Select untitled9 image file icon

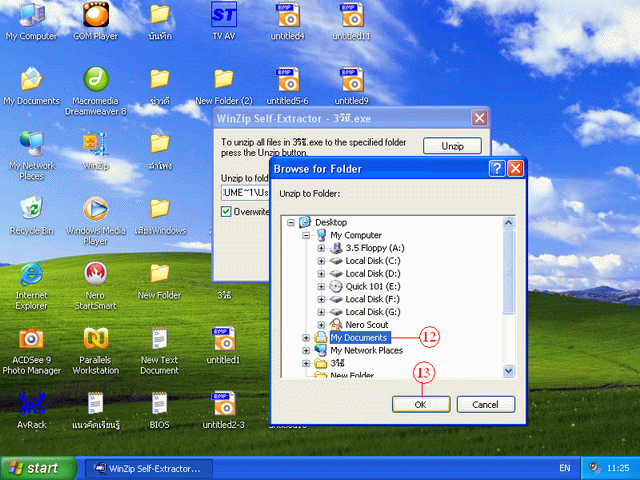click(351, 86)
